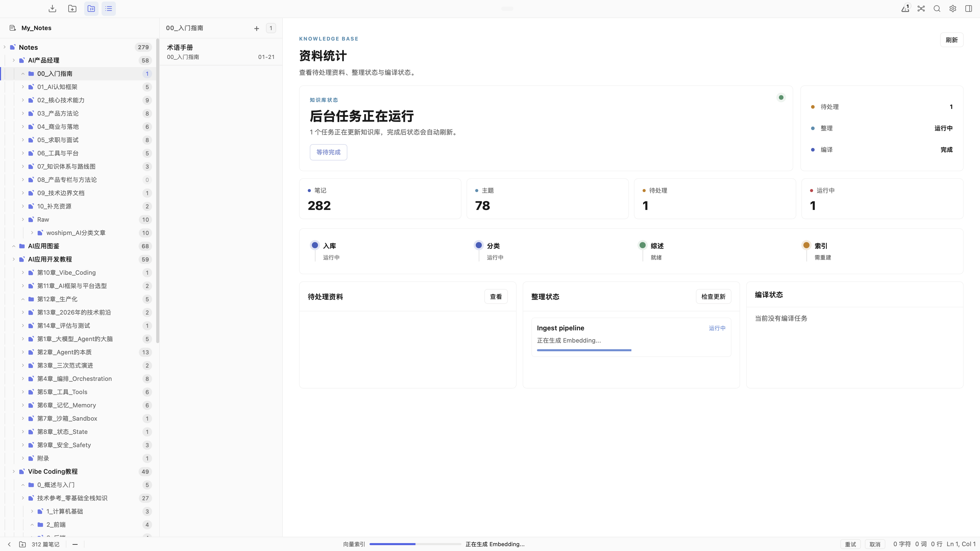Click 查看 in 待处理资料 card
The height and width of the screenshot is (551, 980).
pos(496,297)
